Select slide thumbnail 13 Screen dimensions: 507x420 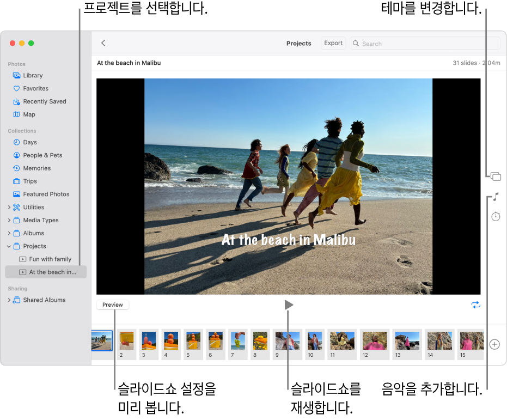click(x=407, y=344)
